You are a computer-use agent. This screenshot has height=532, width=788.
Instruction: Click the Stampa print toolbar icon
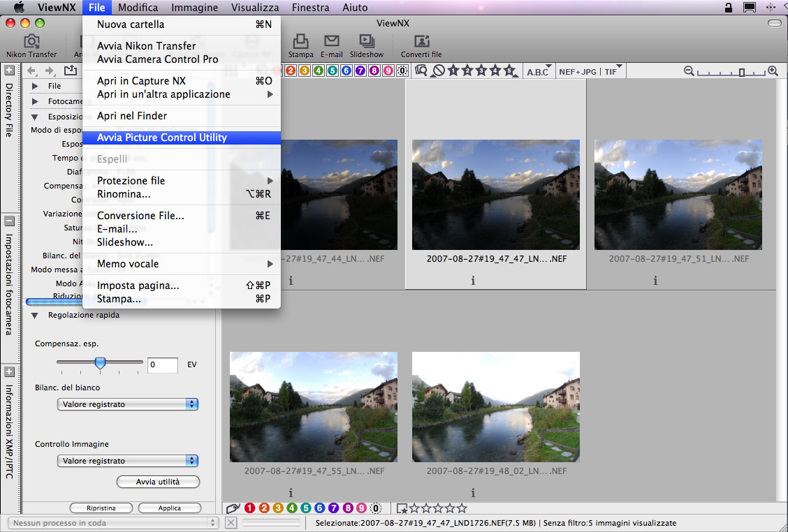(300, 45)
